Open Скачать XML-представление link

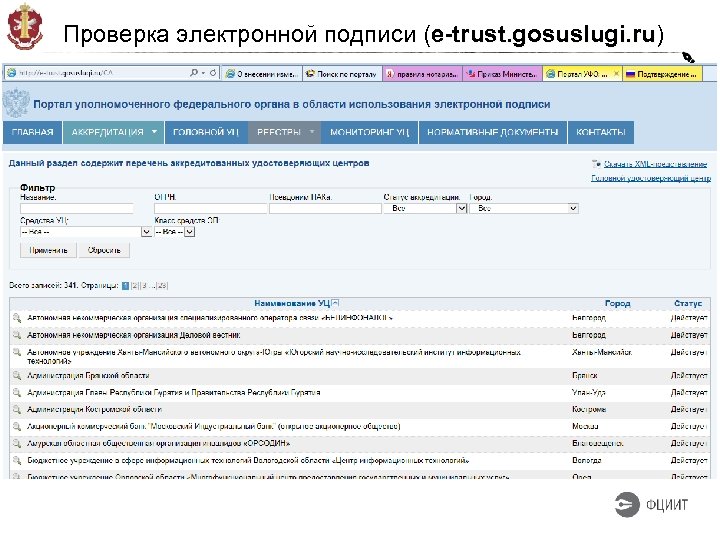655,164
